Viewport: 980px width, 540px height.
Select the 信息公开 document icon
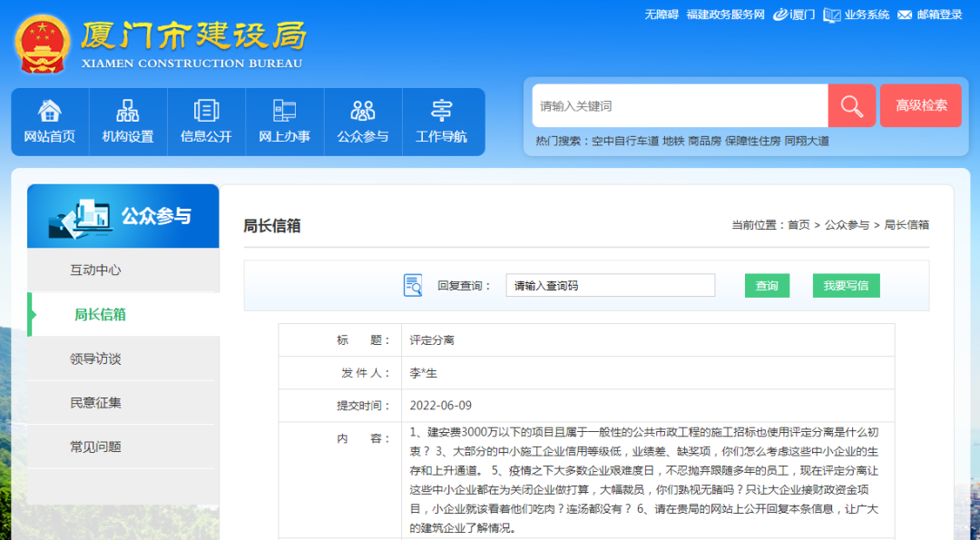point(206,111)
